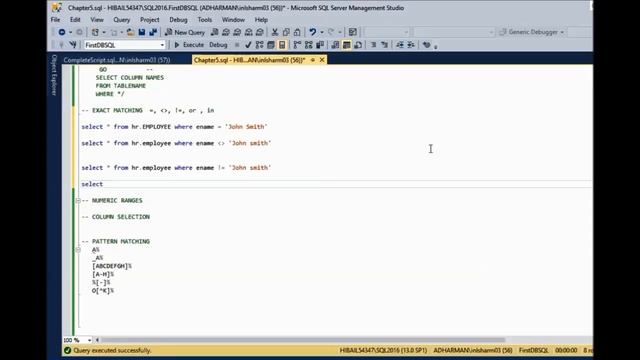Open Query Options icon

tap(271, 45)
